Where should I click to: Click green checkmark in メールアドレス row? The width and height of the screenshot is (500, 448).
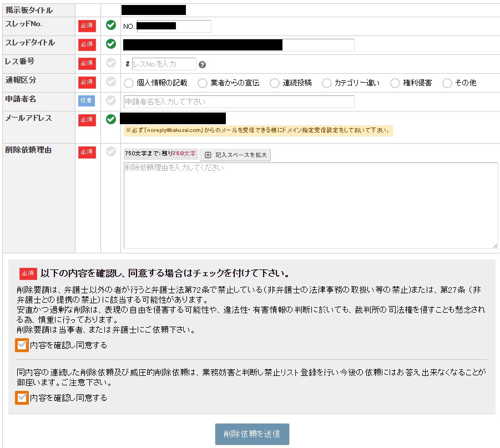pyautogui.click(x=111, y=119)
